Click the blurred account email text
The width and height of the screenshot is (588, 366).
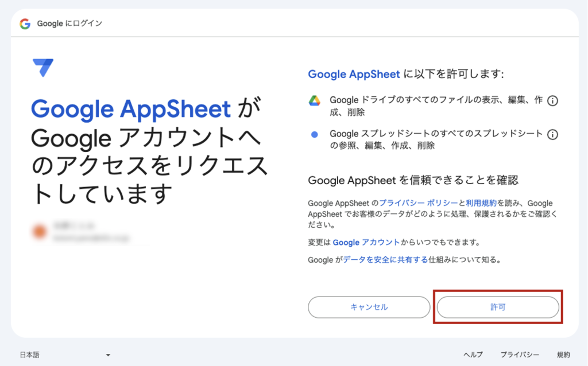92,237
